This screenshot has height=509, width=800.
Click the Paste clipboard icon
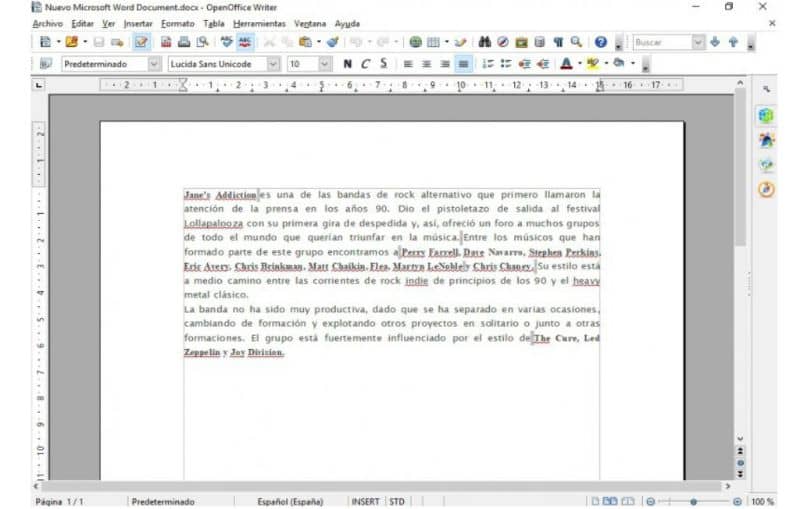point(305,42)
